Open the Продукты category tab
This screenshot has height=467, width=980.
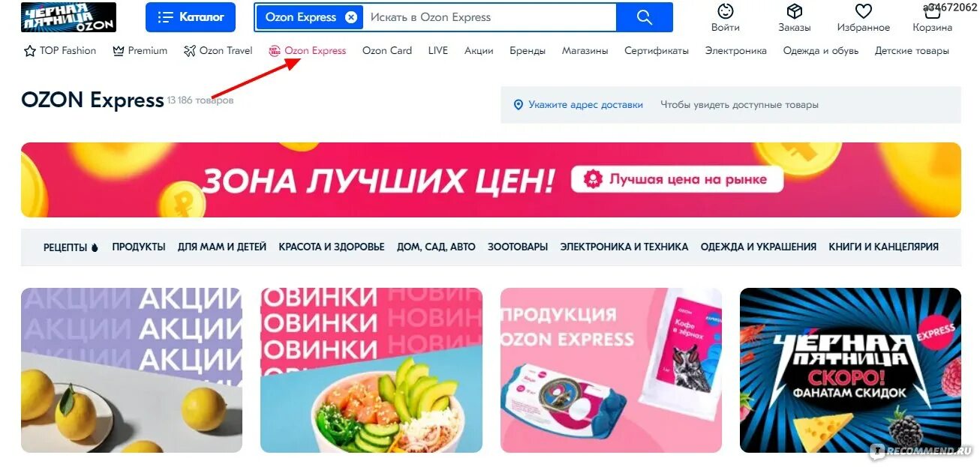coord(139,247)
